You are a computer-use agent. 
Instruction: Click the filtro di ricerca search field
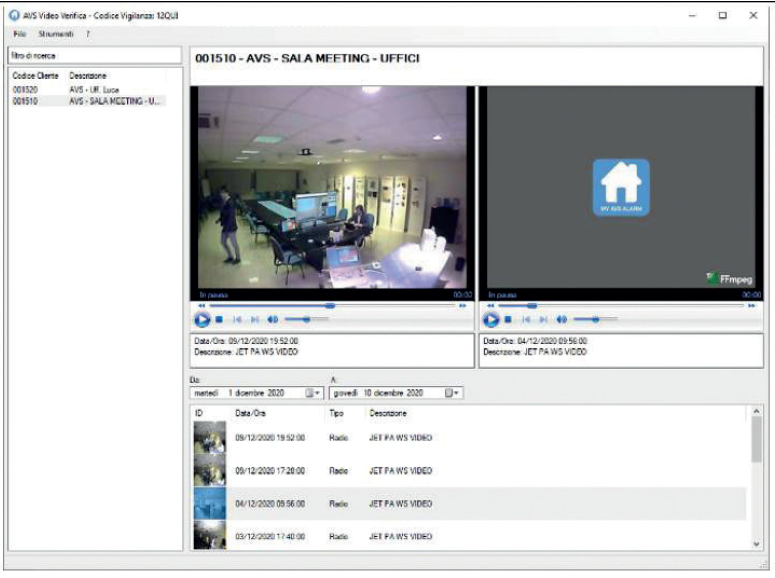[x=94, y=55]
